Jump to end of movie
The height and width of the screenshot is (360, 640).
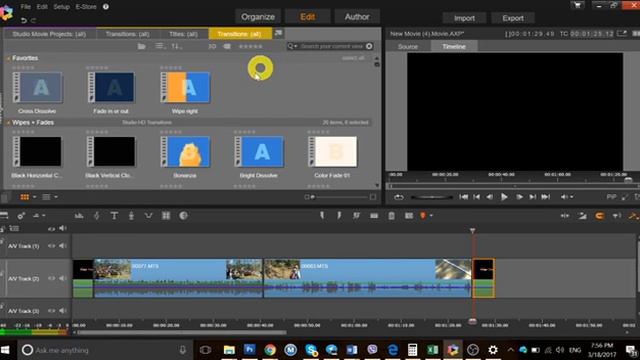(546, 197)
